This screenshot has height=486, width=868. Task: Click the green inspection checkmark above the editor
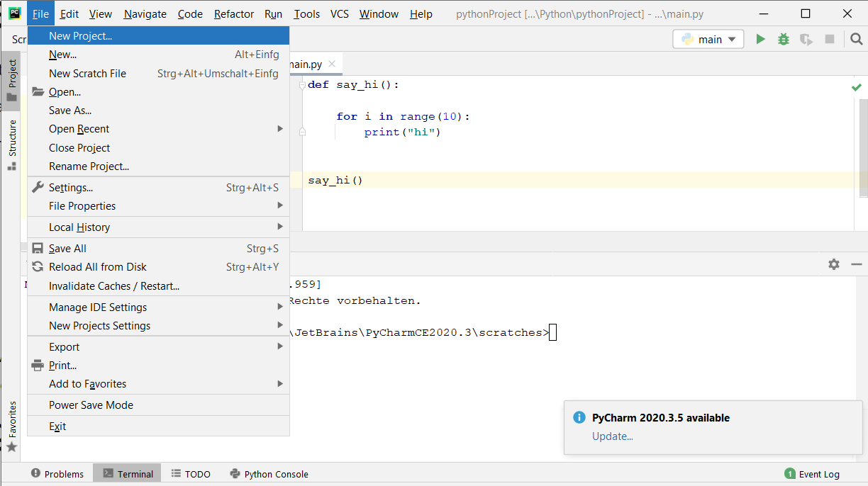pos(856,86)
